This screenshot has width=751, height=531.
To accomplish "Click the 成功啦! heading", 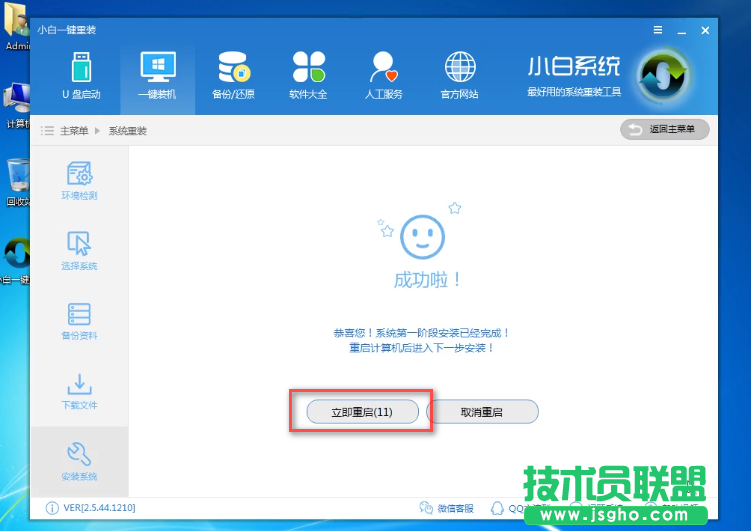I will (427, 280).
